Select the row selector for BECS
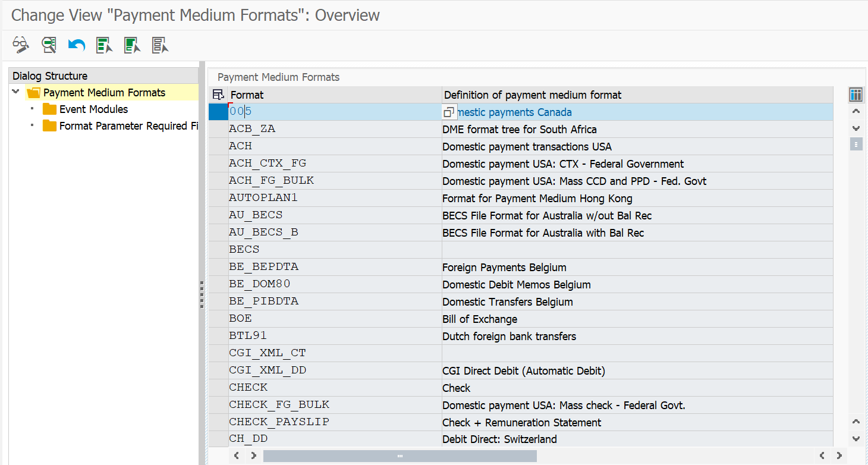 218,250
